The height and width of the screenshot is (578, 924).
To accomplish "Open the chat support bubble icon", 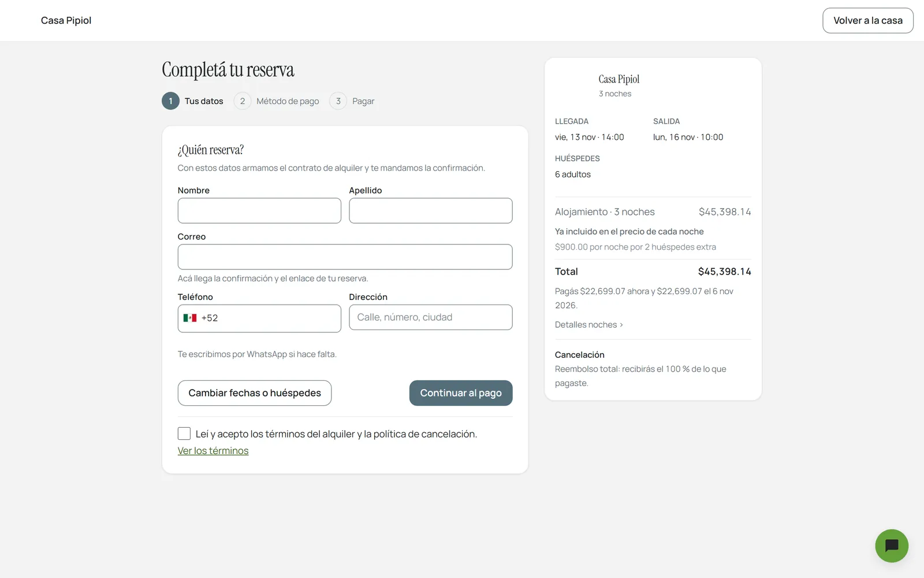I will tap(892, 546).
